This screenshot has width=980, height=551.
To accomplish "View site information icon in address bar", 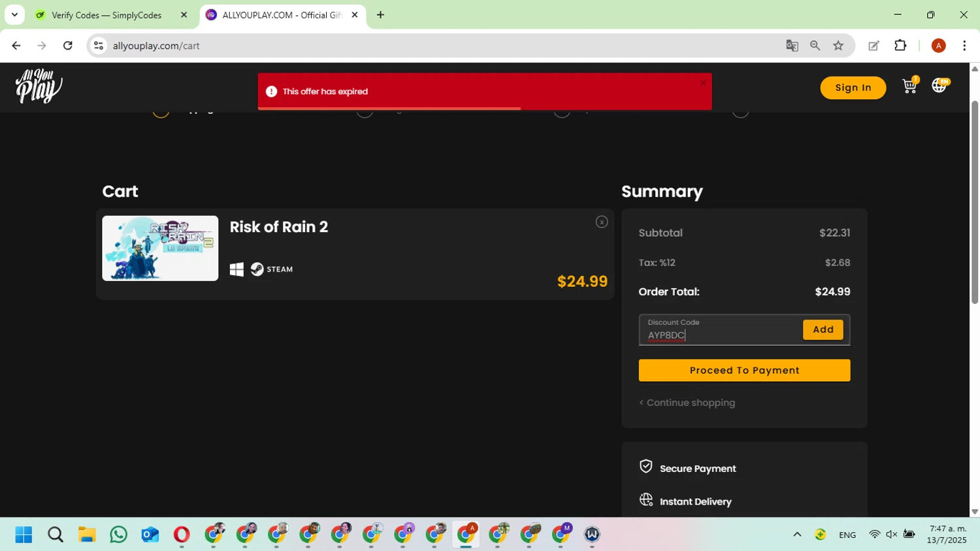I will point(99,46).
